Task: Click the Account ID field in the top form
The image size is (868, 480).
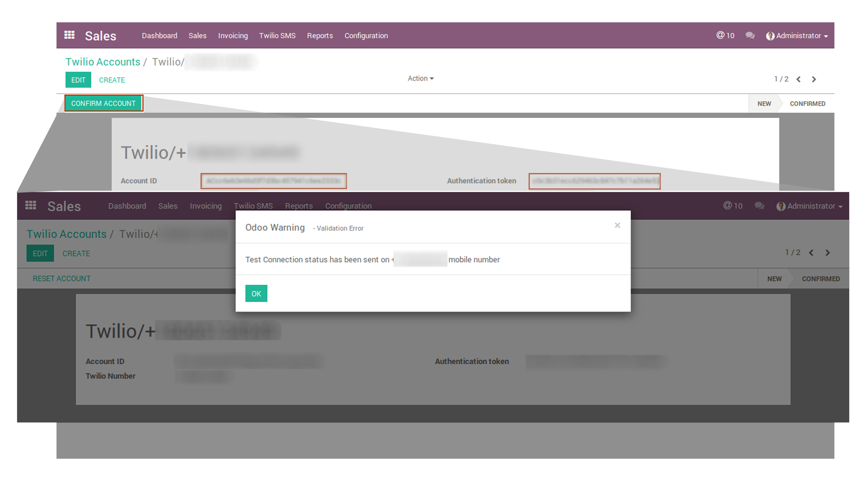Action: click(273, 181)
